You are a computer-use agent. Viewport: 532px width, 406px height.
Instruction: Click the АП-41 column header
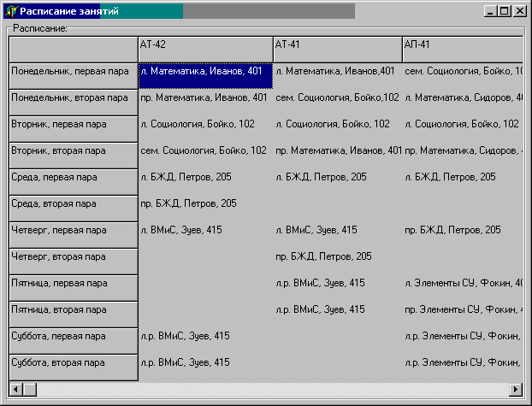(462, 49)
